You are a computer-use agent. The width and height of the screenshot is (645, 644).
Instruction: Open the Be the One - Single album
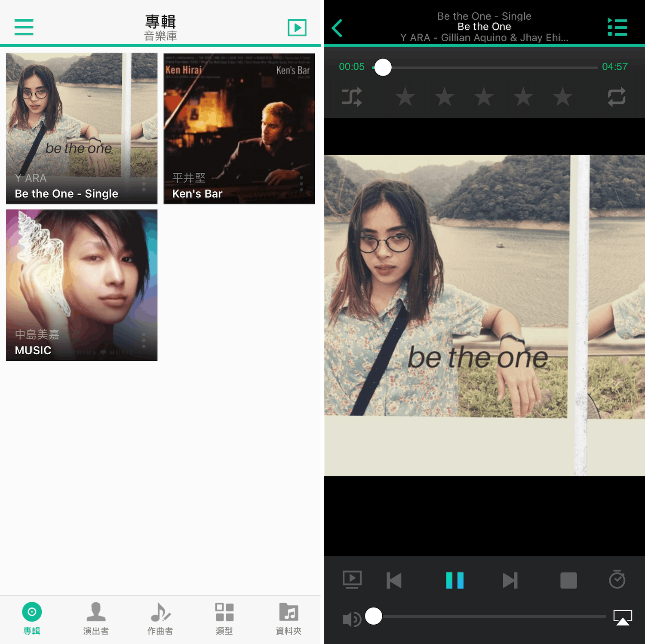(x=82, y=129)
